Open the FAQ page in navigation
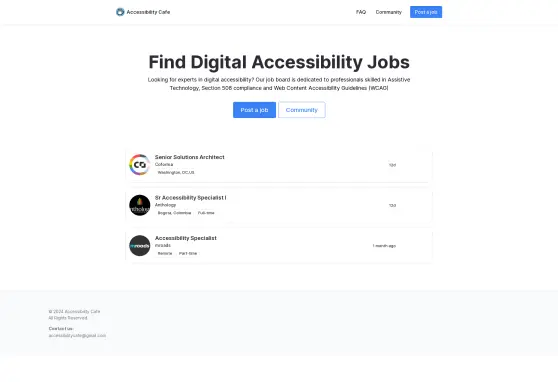Screen dimensions: 558x382 361,12
